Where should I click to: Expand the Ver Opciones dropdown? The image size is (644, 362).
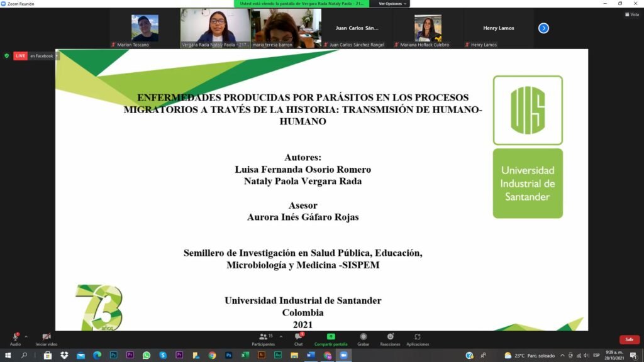point(392,4)
